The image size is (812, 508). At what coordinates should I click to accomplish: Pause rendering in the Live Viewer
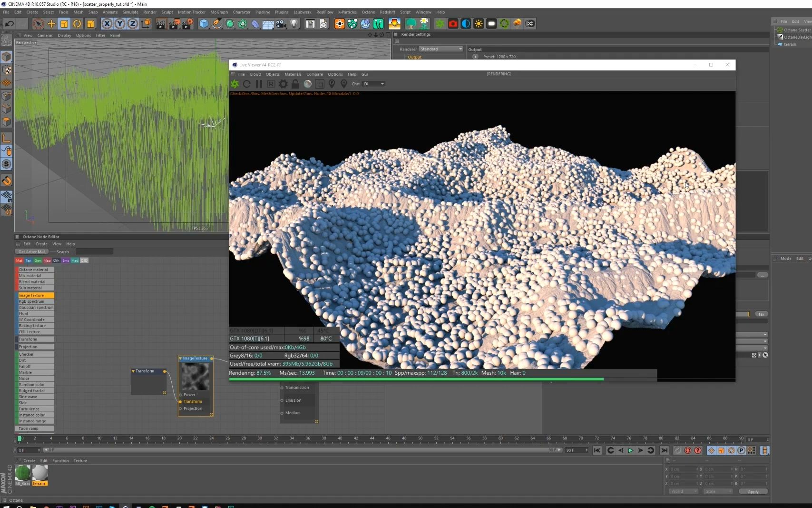pos(259,84)
